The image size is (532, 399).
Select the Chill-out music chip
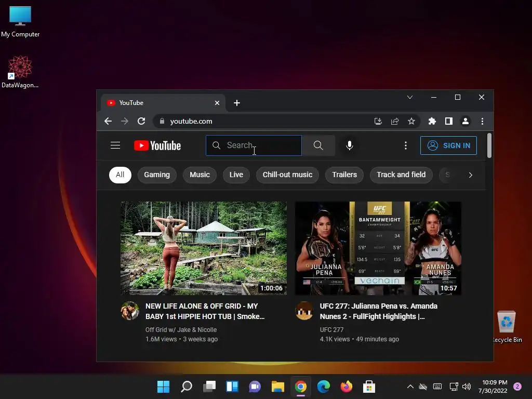[287, 175]
